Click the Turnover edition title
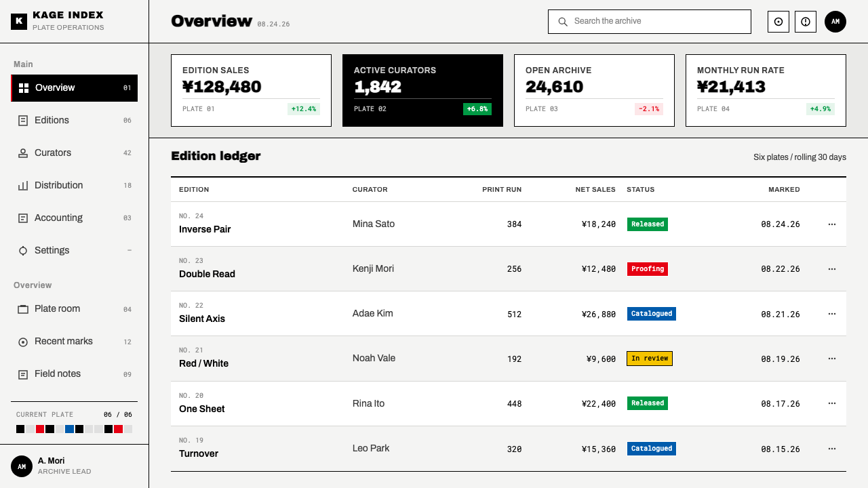 point(199,454)
